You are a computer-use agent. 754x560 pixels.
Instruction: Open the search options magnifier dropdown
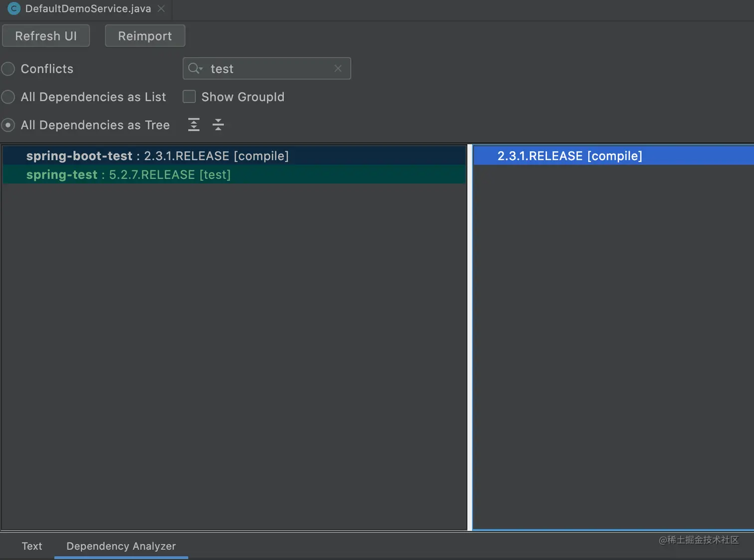[x=195, y=68]
